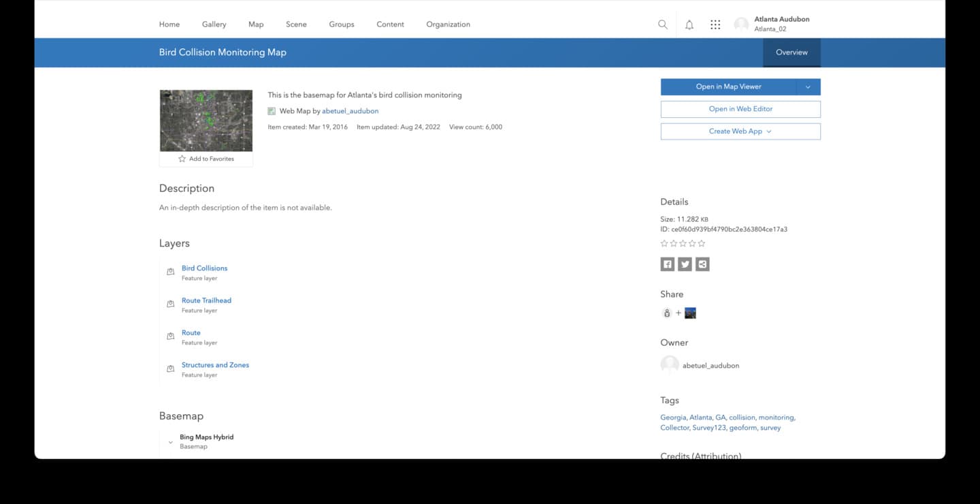Click the Bird Collisions layer icon
The width and height of the screenshot is (980, 504).
click(171, 272)
